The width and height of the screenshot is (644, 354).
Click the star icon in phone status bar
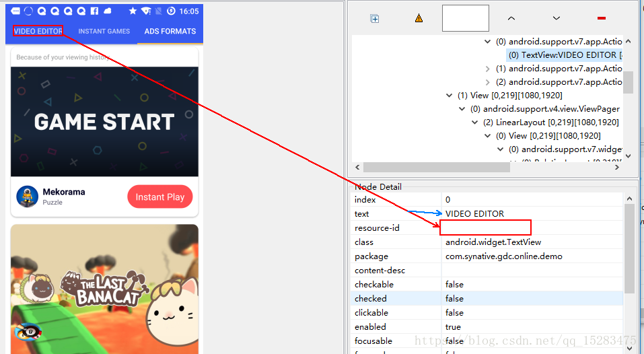[x=133, y=11]
